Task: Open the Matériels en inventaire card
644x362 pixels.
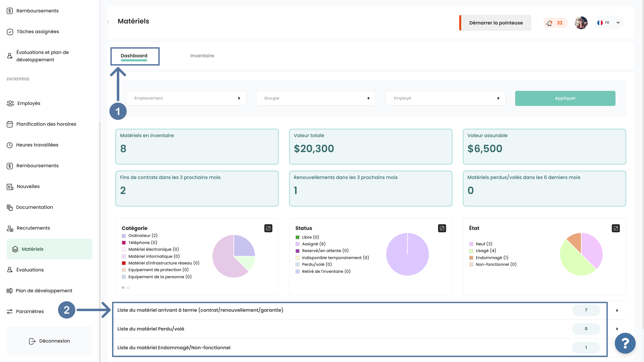Action: pos(197,147)
